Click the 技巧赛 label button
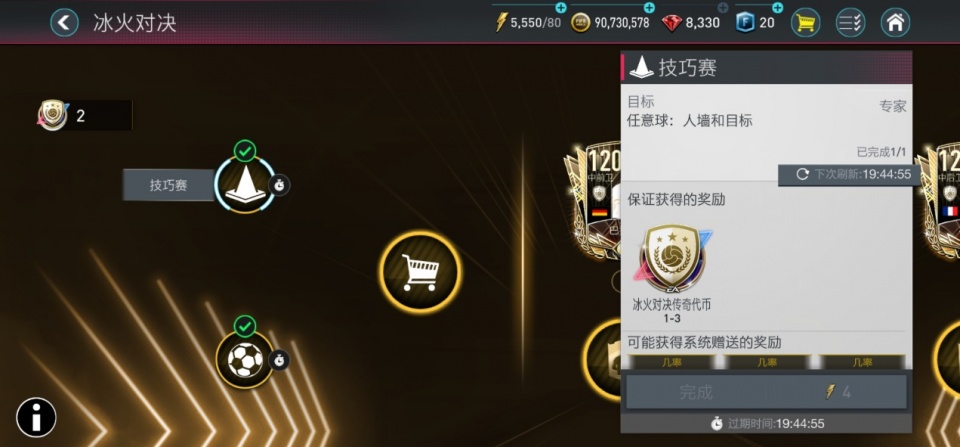 tap(168, 185)
